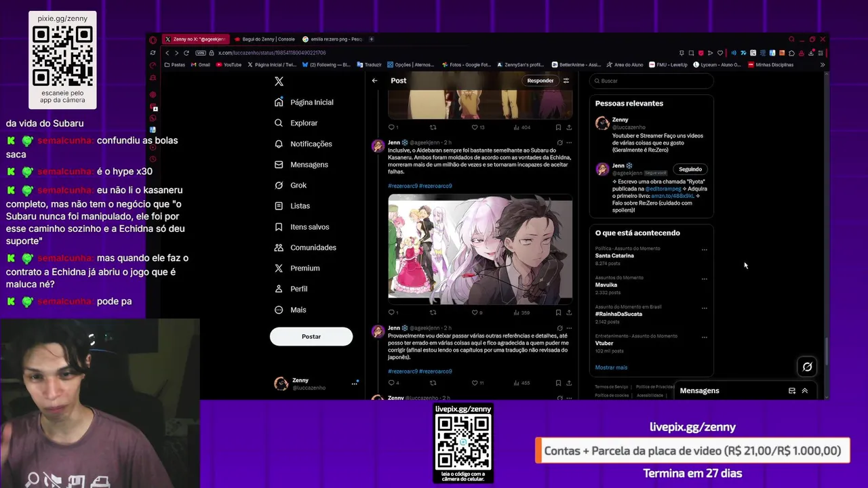Viewport: 868px width, 488px height.
Task: Open Notificações in the sidebar
Action: [x=304, y=144]
